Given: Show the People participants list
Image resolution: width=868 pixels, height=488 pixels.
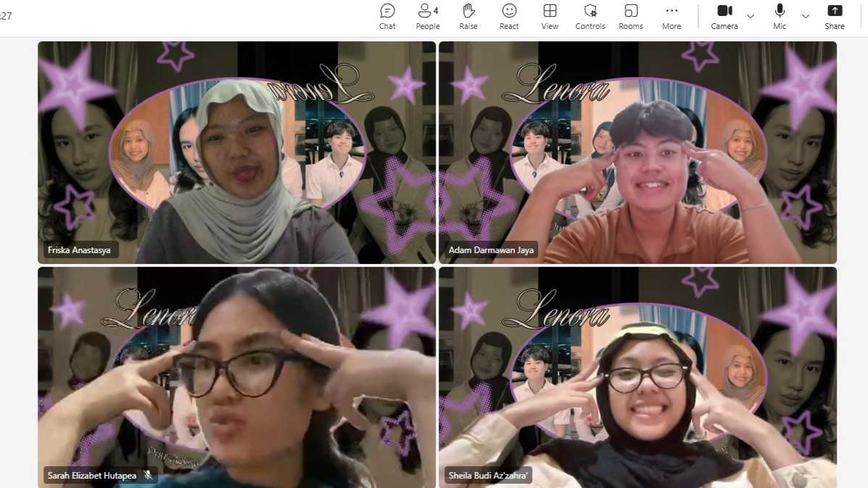Looking at the screenshot, I should click(x=428, y=17).
